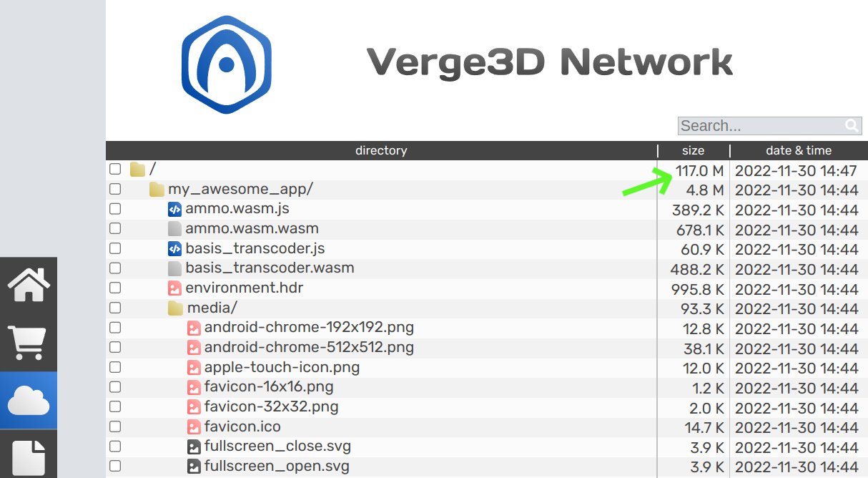The height and width of the screenshot is (478, 868).
Task: Click the Verge3D Network title
Action: (x=550, y=62)
